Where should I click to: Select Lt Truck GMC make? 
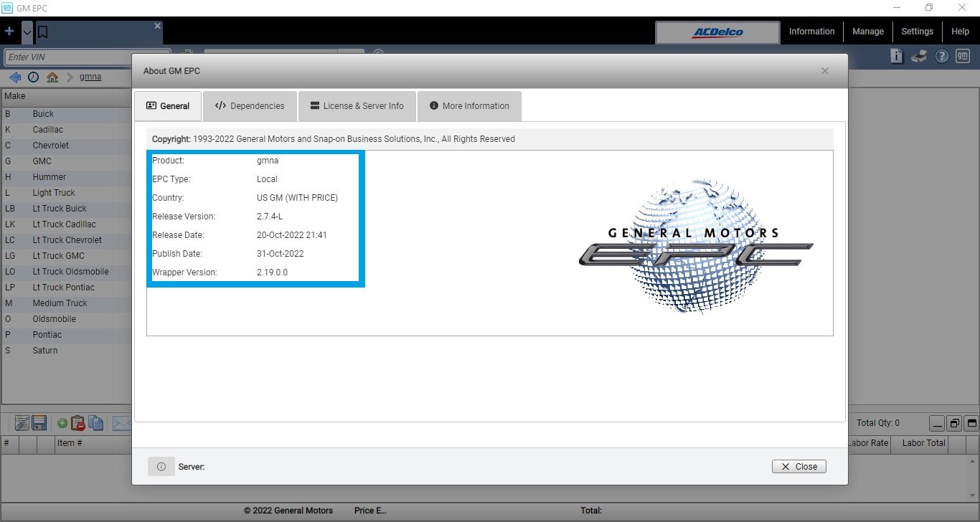pyautogui.click(x=67, y=256)
